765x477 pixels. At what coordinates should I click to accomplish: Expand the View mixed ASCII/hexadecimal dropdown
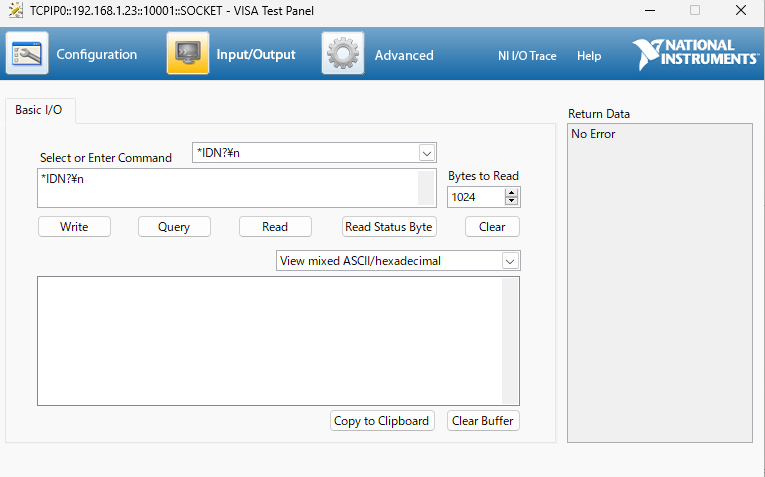pyautogui.click(x=510, y=261)
